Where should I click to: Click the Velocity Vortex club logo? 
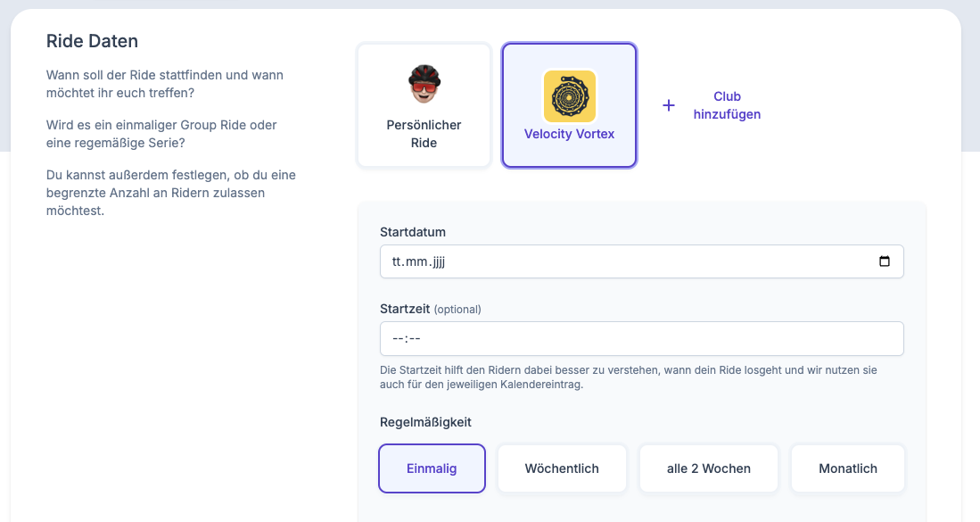click(x=569, y=95)
